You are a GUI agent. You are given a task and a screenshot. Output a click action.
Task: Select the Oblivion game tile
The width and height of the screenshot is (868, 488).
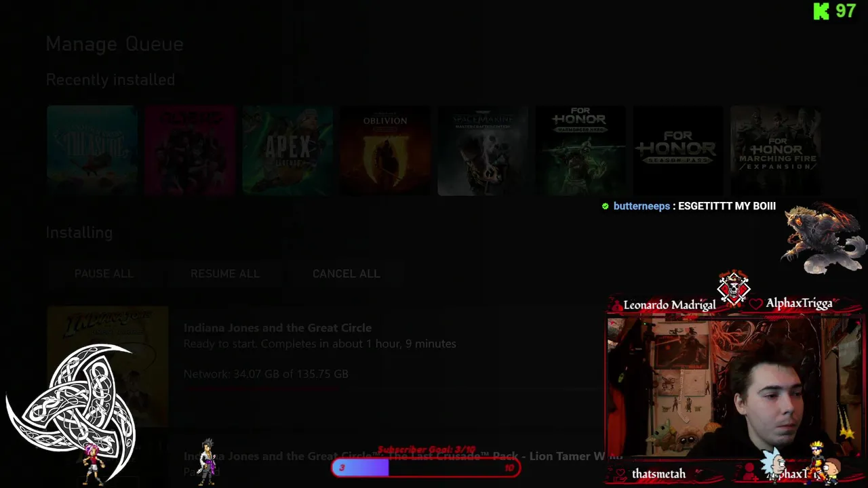point(385,150)
